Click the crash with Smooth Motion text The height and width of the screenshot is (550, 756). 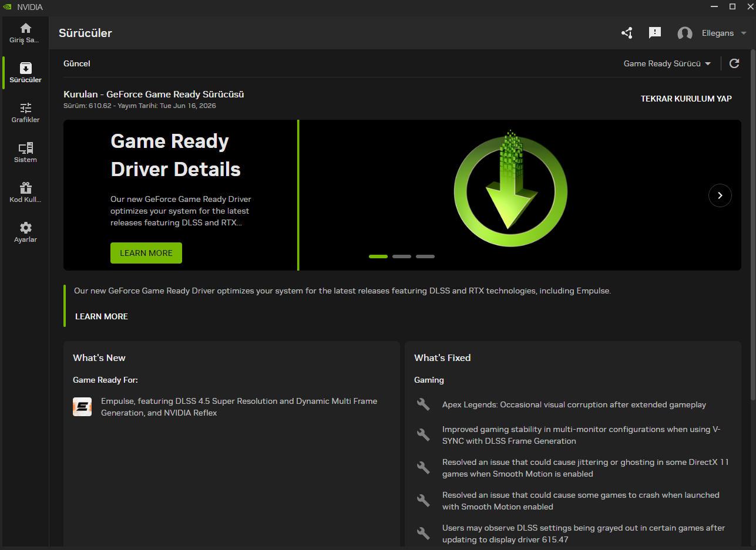(x=581, y=501)
